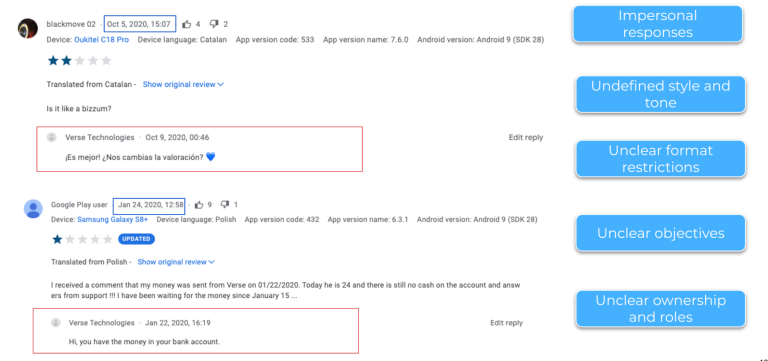
Task: Select Unclear ownership and roles box
Action: pos(660,309)
